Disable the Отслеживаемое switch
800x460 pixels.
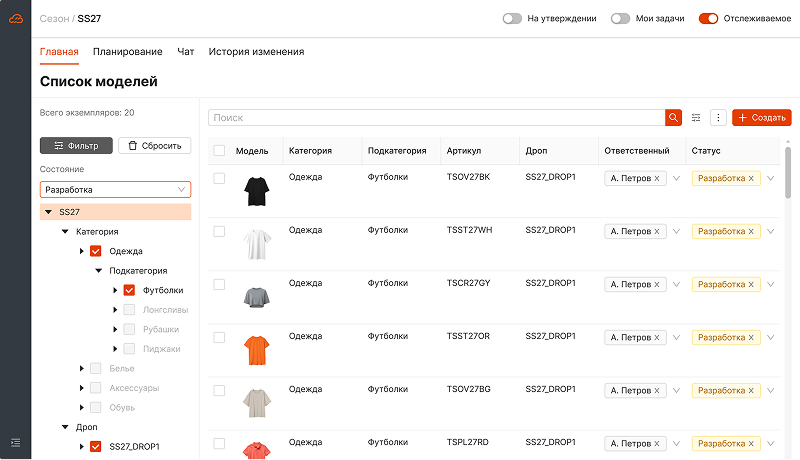click(708, 19)
